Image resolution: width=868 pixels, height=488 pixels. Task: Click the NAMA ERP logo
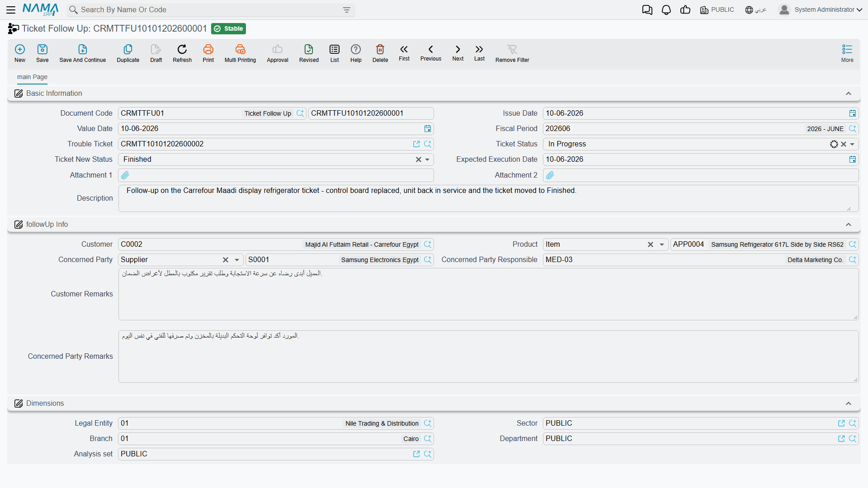[41, 9]
